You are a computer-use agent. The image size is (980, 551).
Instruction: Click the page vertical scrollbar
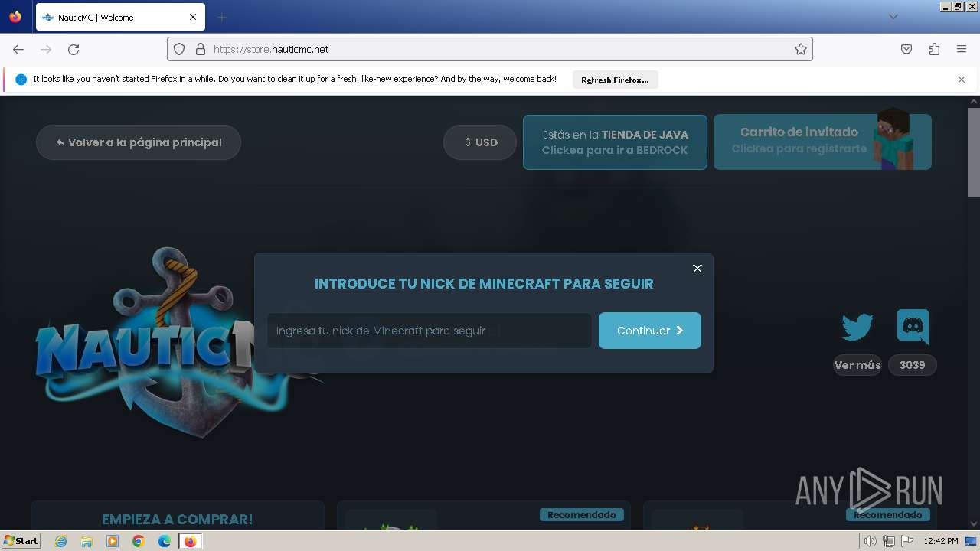point(974,152)
